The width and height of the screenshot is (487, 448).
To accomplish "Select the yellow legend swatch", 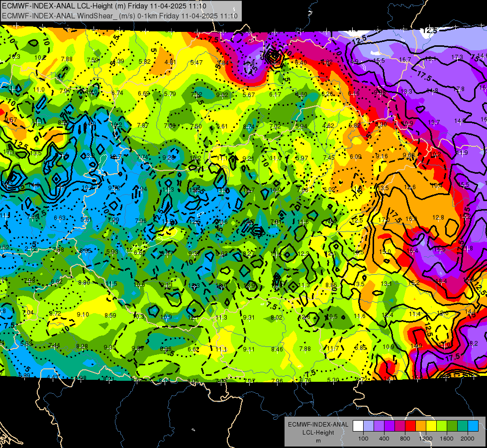I will click(431, 426).
